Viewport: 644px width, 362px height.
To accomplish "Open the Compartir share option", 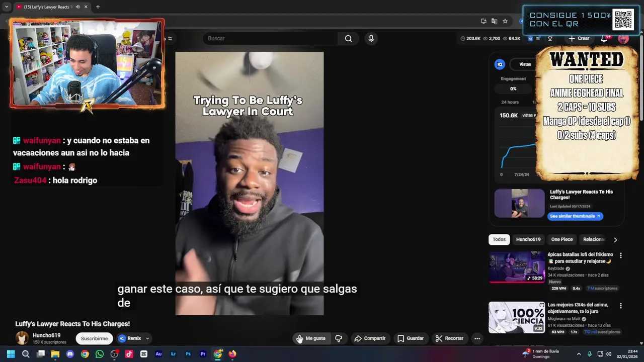I will point(370,338).
